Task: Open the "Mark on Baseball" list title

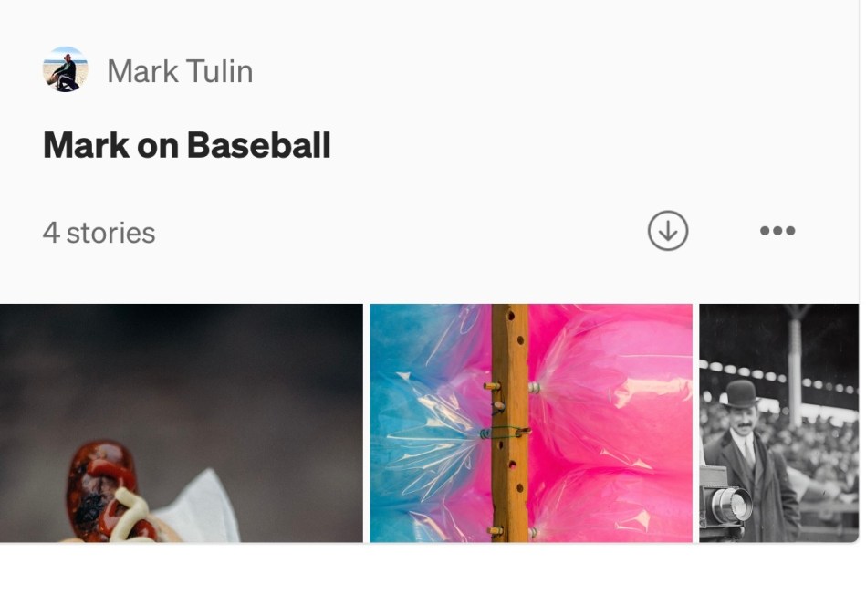Action: click(187, 145)
